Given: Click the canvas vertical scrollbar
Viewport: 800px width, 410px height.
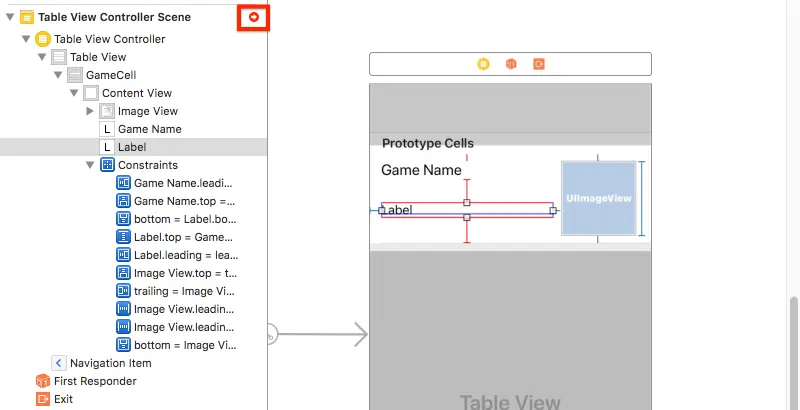Looking at the screenshot, I should [x=794, y=352].
